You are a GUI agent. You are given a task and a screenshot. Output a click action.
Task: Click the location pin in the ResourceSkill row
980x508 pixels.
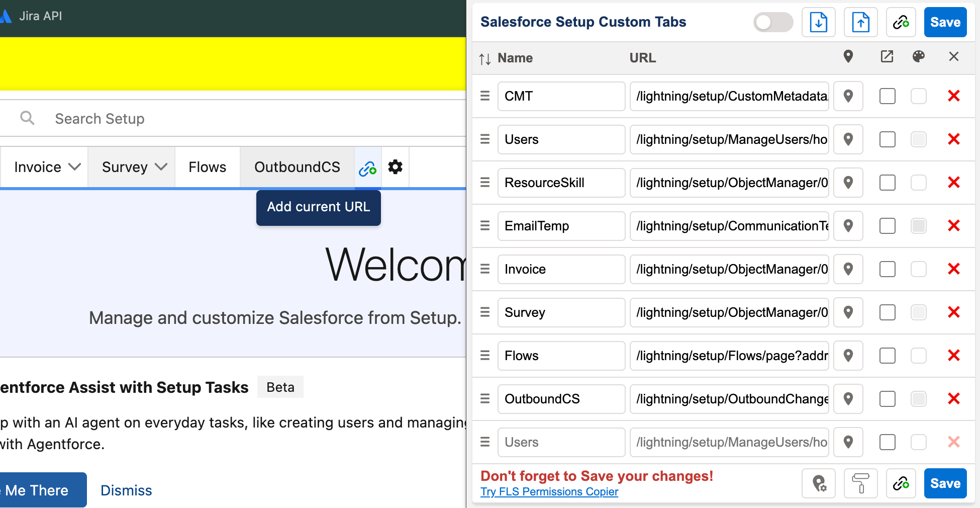(848, 183)
